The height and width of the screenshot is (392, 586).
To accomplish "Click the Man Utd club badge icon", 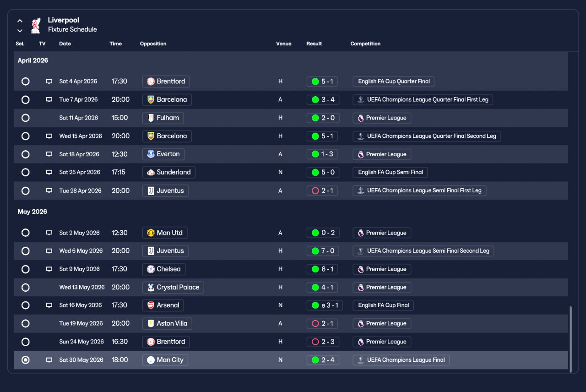I will click(151, 233).
